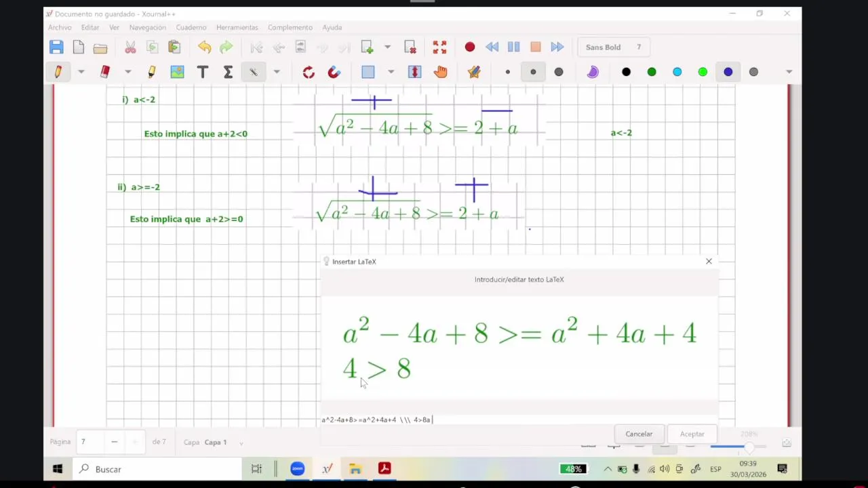The width and height of the screenshot is (868, 488).
Task: Click the LaTeX code input field
Action: click(x=519, y=420)
